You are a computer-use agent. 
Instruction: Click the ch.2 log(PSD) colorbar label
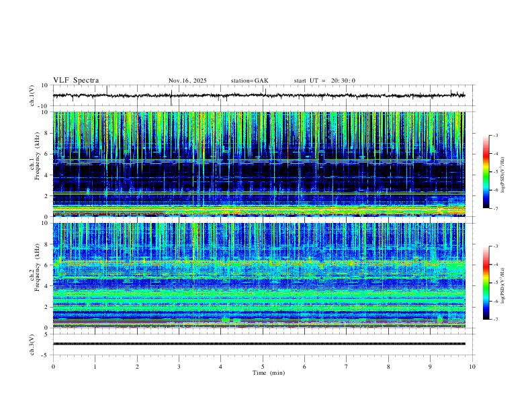(503, 286)
